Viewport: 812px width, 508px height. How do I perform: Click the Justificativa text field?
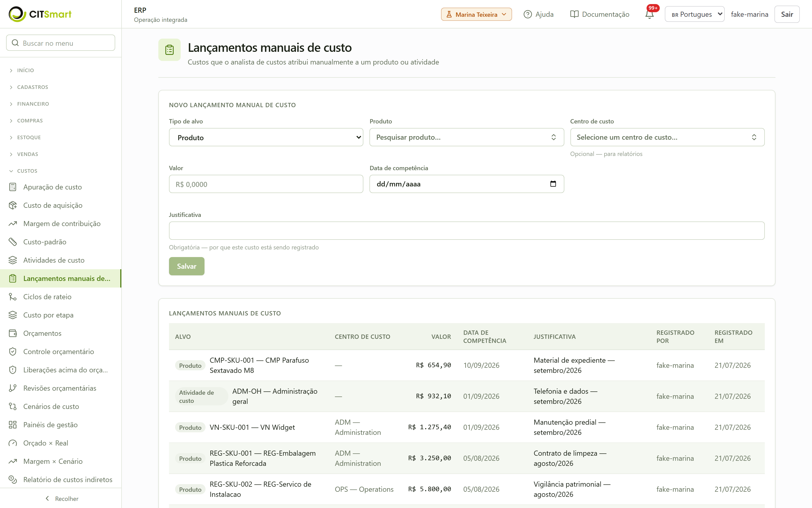[x=466, y=230]
